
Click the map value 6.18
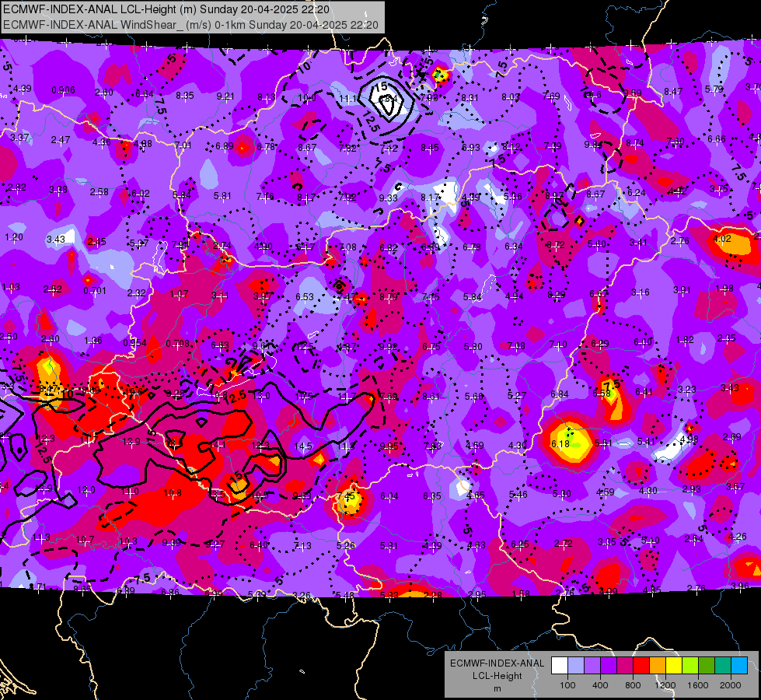tap(560, 443)
